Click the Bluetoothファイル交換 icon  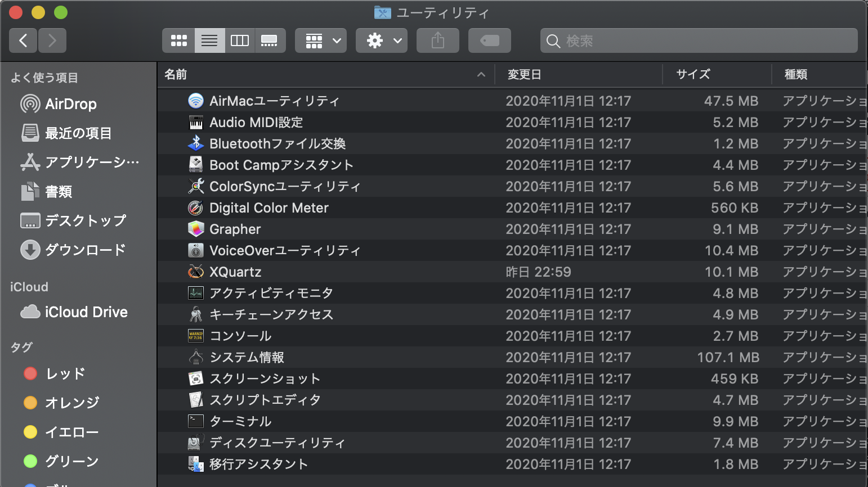coord(195,143)
